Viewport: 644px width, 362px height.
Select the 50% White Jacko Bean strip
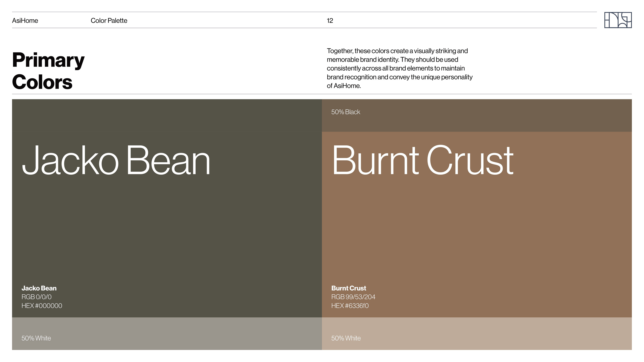coord(167,334)
